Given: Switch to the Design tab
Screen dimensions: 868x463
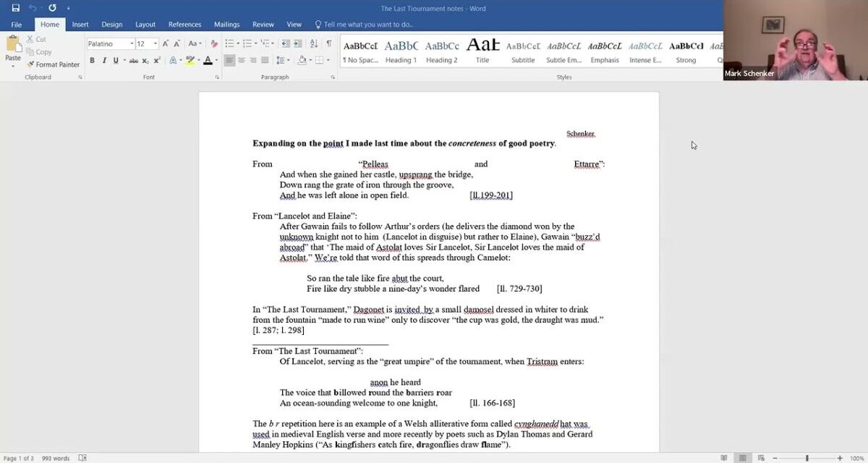Looking at the screenshot, I should click(111, 25).
